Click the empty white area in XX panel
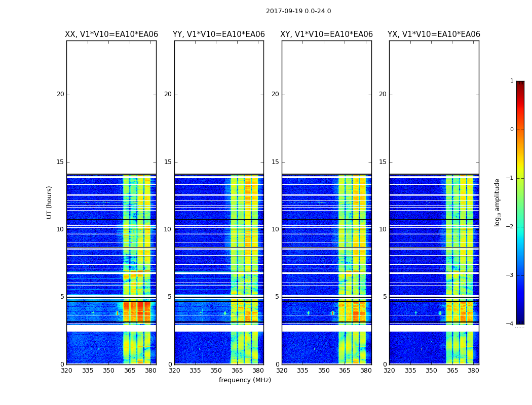532x405 pixels. (111, 106)
